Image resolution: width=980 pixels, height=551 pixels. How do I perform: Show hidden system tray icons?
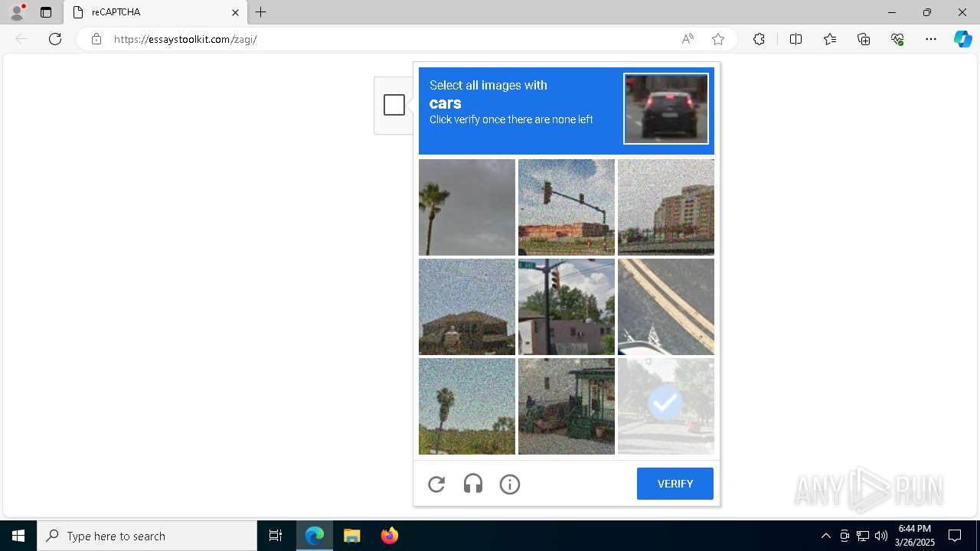click(x=825, y=536)
